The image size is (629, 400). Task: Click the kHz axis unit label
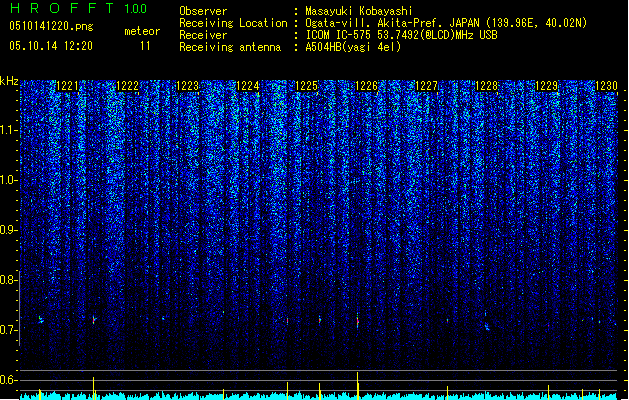(9, 81)
